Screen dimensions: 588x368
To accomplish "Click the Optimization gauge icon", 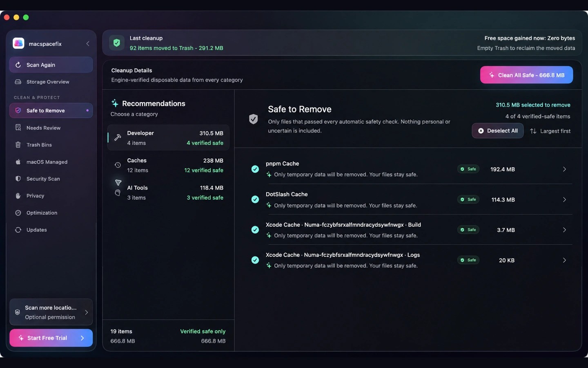I will click(18, 213).
